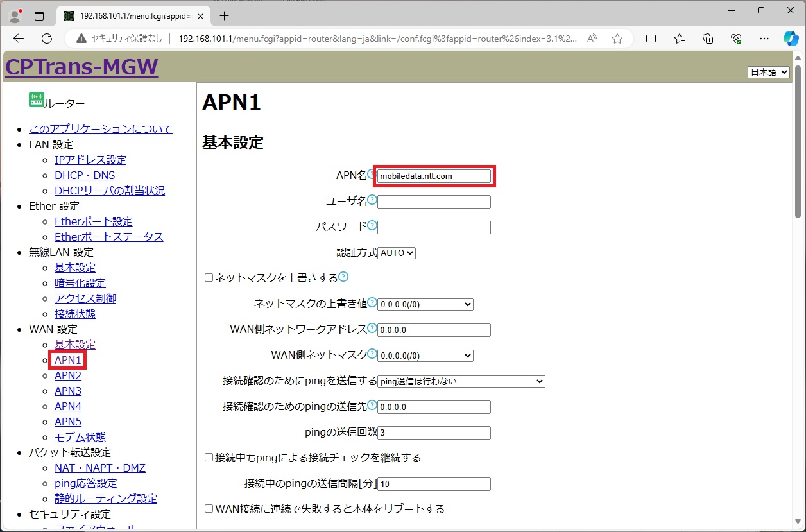Click the ユーザ名 text input field
The width and height of the screenshot is (806, 532).
tap(434, 202)
